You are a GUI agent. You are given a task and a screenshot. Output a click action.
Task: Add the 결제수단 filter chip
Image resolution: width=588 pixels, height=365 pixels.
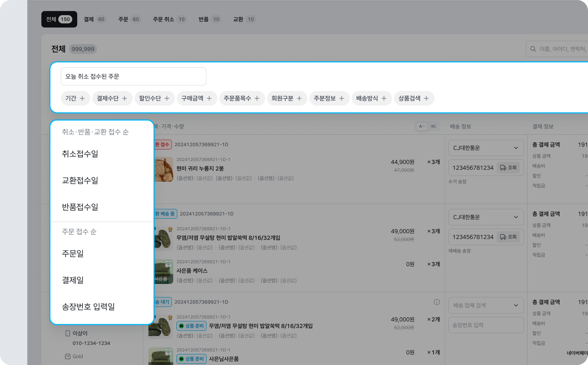click(112, 98)
